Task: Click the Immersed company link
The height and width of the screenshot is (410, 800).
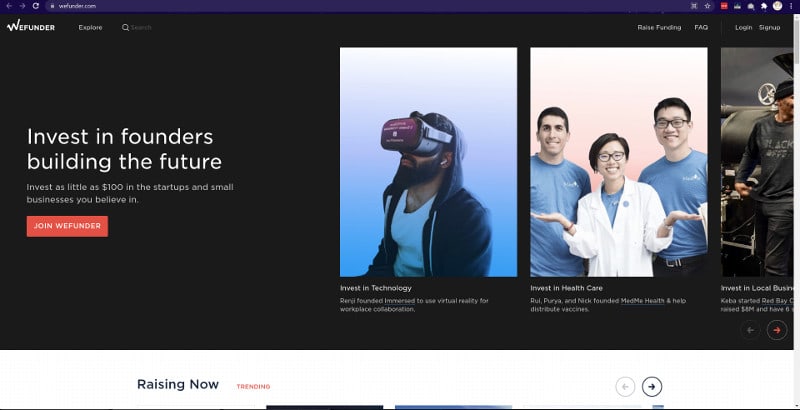Action: pos(399,301)
